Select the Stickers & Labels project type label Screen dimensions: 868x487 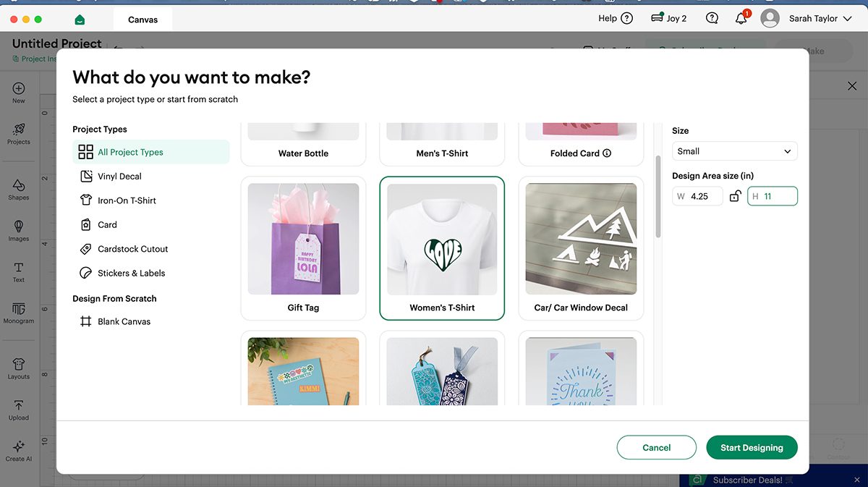pos(131,274)
